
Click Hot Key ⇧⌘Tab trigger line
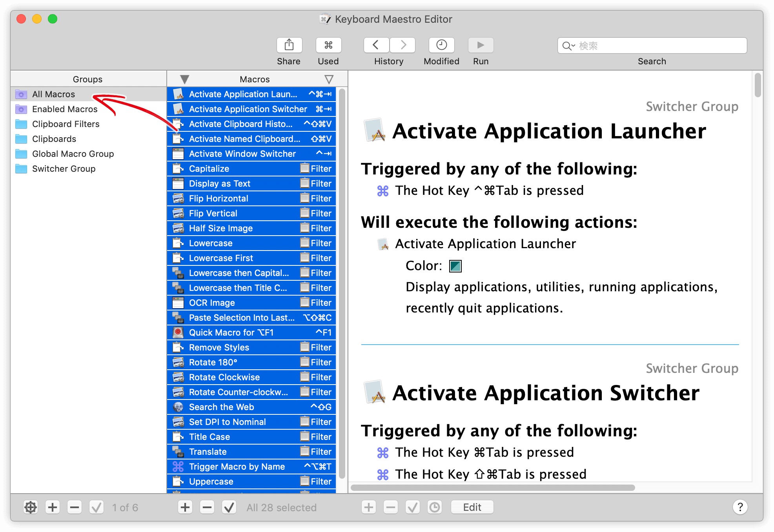point(482,474)
